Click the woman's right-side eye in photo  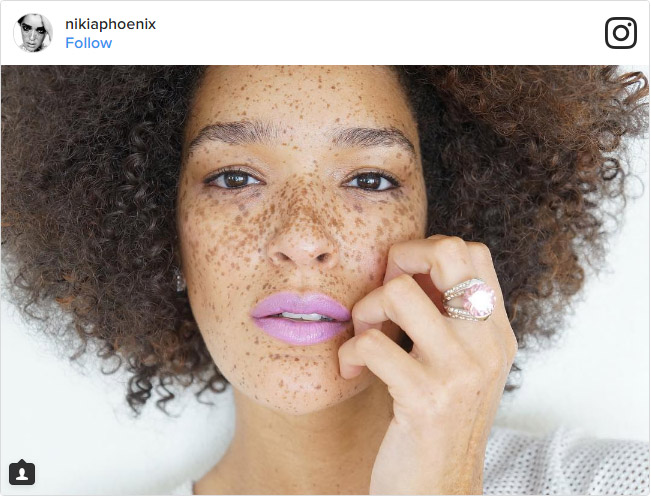370,181
